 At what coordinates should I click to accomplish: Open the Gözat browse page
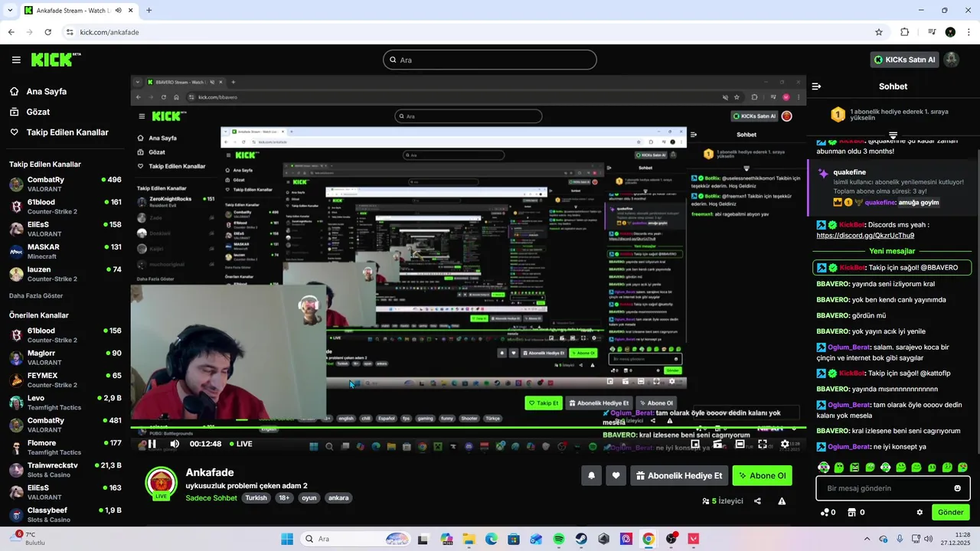(38, 112)
